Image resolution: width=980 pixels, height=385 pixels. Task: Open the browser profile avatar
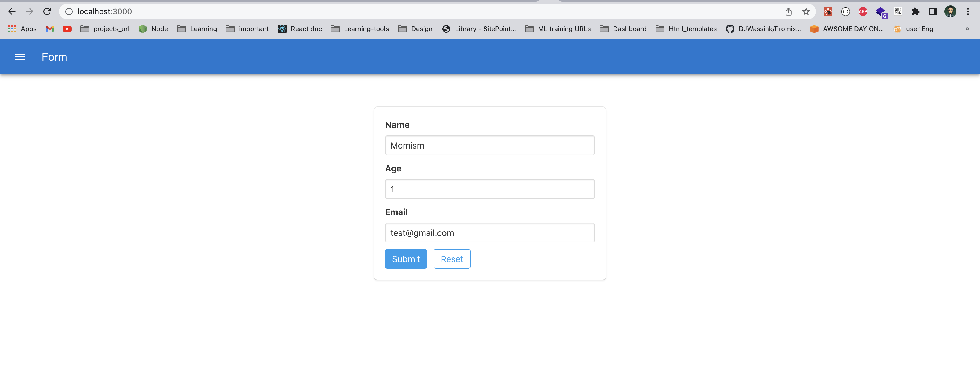coord(950,12)
